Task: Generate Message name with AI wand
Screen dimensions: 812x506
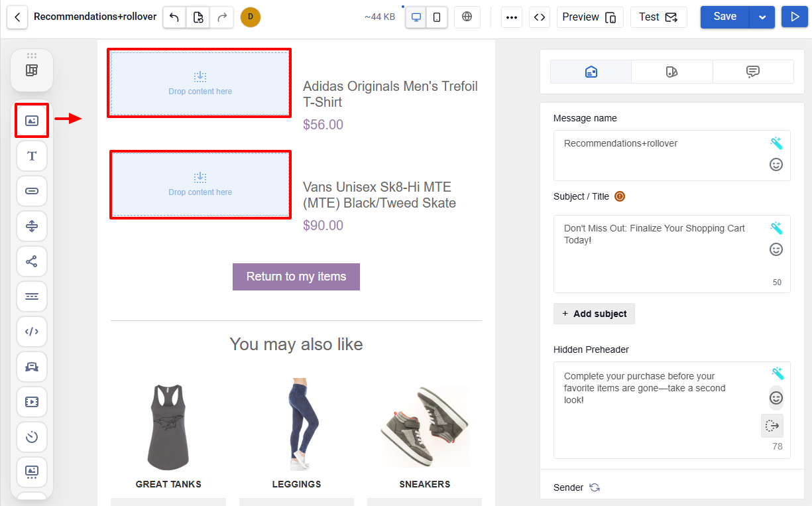Action: pos(776,143)
